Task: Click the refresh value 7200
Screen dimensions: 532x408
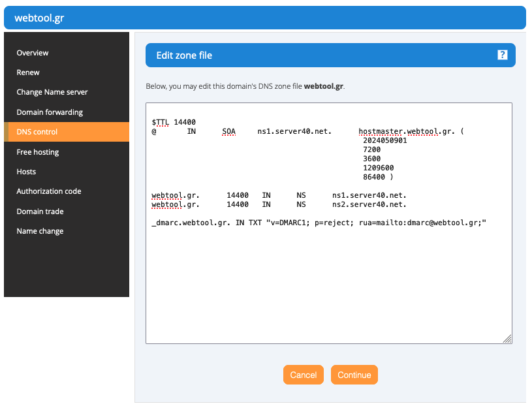Action: click(372, 149)
